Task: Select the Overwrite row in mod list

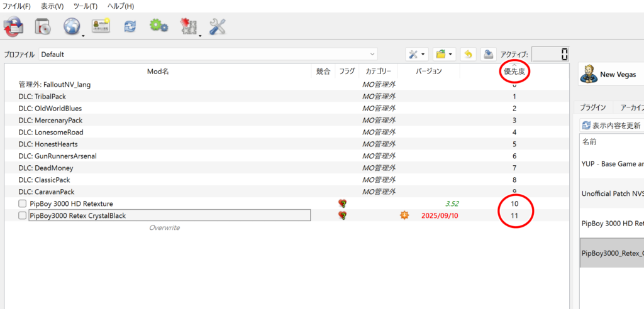Action: coord(164,227)
